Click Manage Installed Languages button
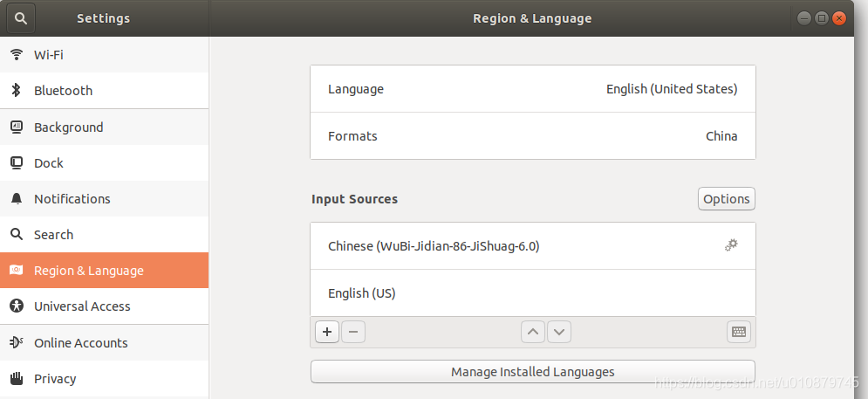This screenshot has height=399, width=868. pyautogui.click(x=532, y=371)
